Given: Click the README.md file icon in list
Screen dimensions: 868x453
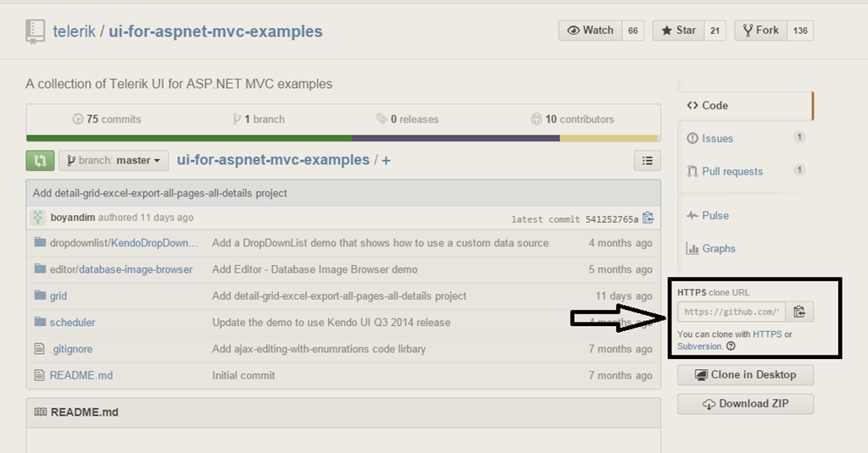Looking at the screenshot, I should [39, 375].
